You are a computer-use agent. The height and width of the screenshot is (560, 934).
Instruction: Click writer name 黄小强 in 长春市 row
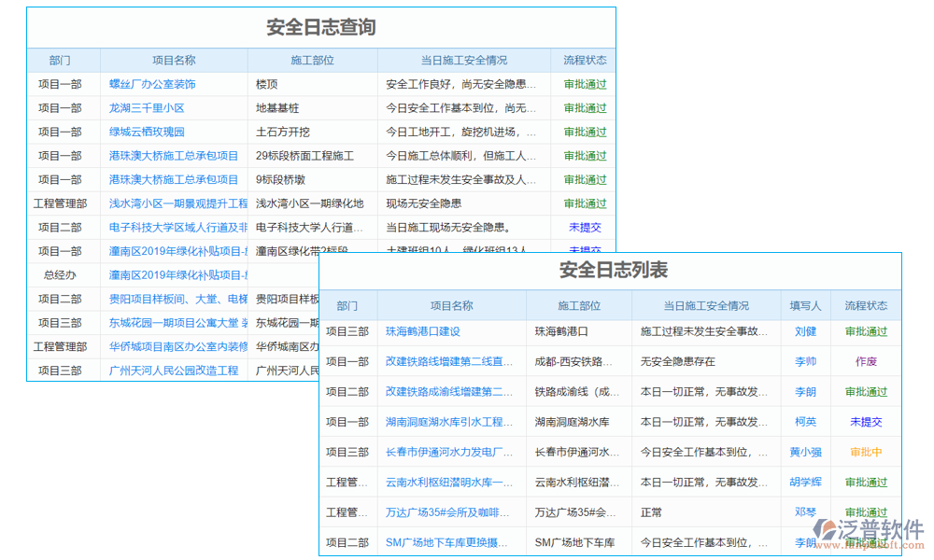tap(804, 452)
